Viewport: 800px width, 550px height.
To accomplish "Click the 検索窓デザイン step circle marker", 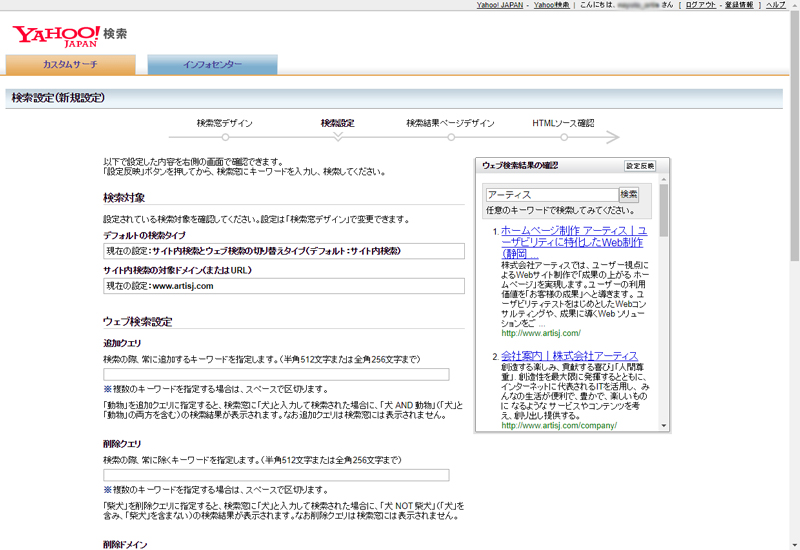I will (x=225, y=137).
